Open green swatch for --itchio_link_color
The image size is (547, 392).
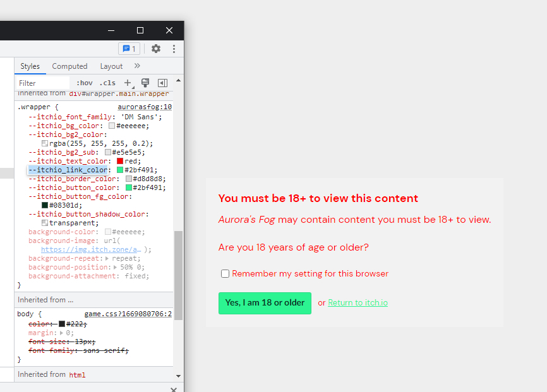pos(120,170)
